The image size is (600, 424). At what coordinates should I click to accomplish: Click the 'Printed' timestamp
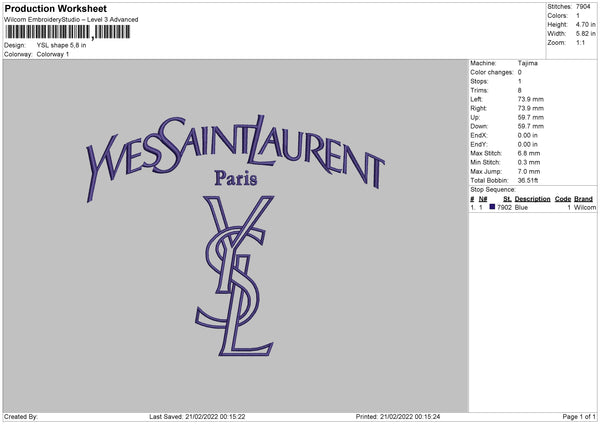398,417
